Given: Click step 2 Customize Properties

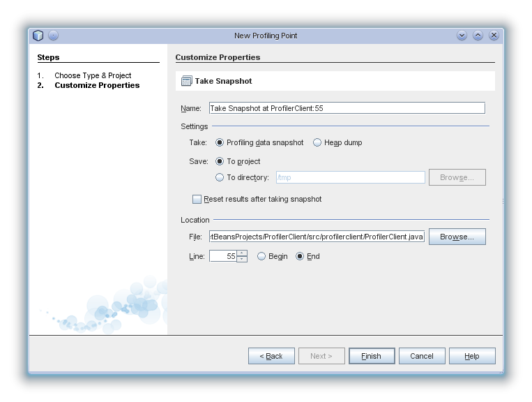Looking at the screenshot, I should click(97, 85).
